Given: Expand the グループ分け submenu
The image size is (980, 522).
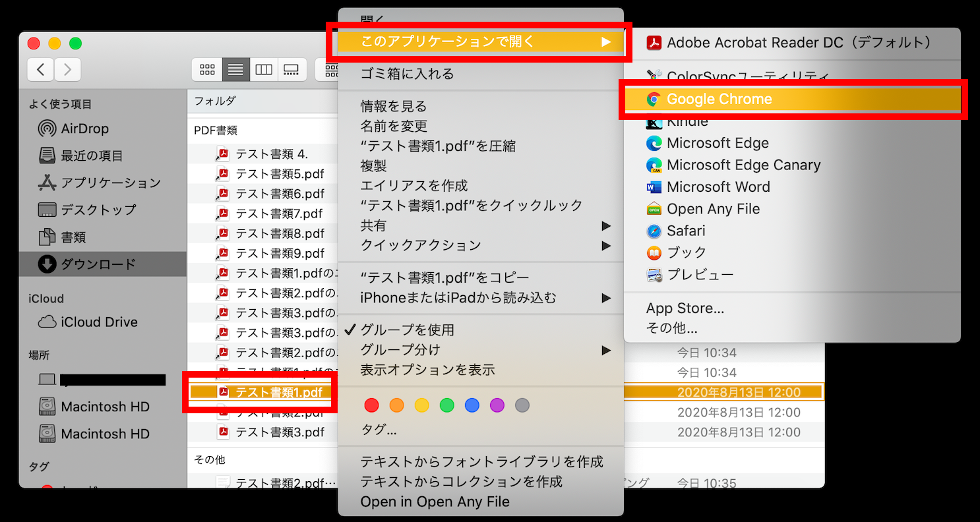Looking at the screenshot, I should coord(481,350).
